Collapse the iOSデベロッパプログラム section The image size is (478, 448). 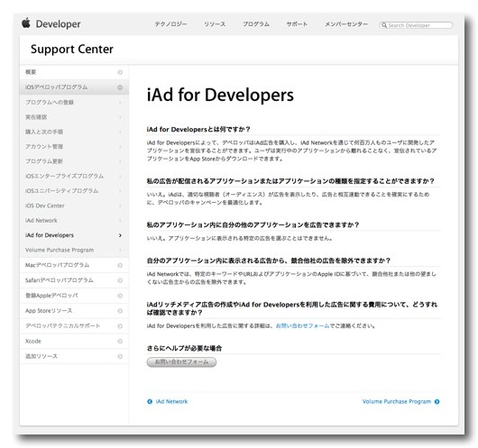point(120,87)
